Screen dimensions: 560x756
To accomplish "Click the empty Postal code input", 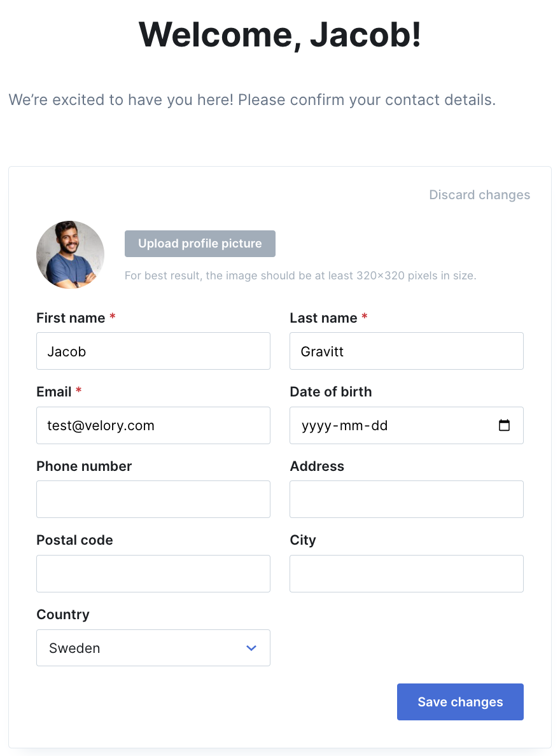I will tap(153, 574).
